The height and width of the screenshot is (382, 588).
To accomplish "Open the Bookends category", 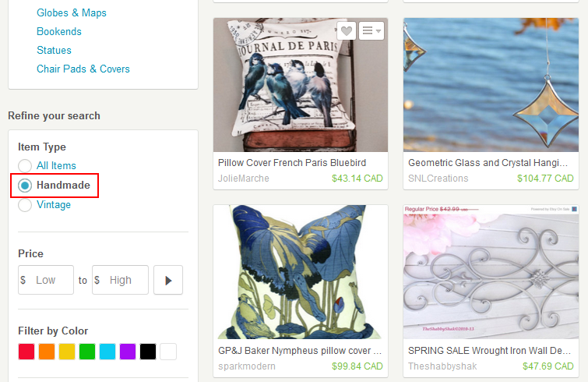I will tap(59, 31).
